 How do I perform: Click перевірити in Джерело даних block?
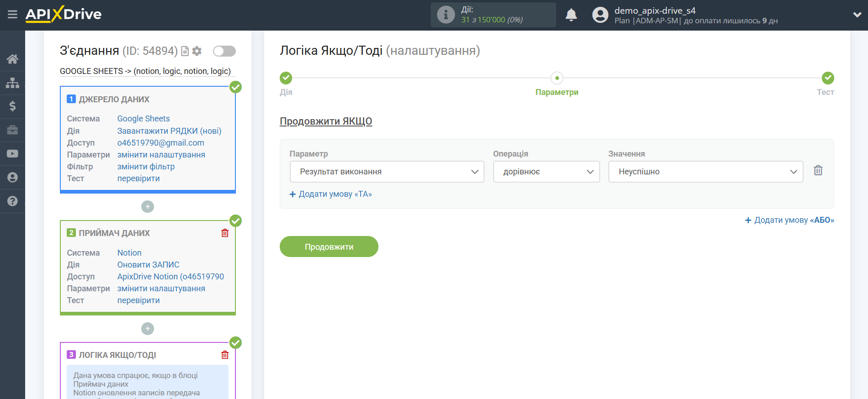[x=138, y=178]
